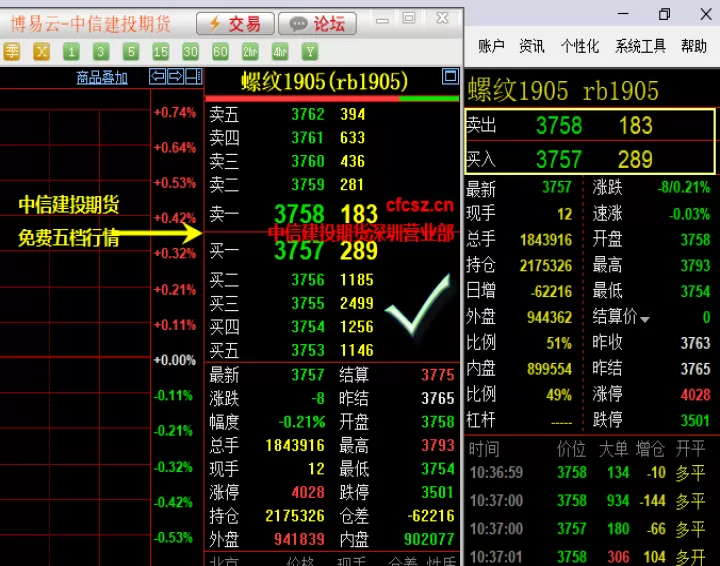Click the 开平 column header
This screenshot has height=566, width=720.
(x=690, y=448)
